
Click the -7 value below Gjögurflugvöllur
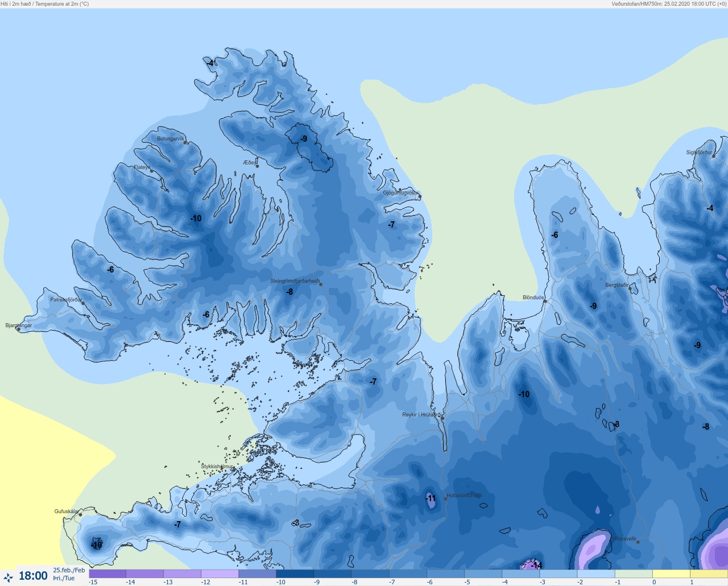click(x=391, y=225)
